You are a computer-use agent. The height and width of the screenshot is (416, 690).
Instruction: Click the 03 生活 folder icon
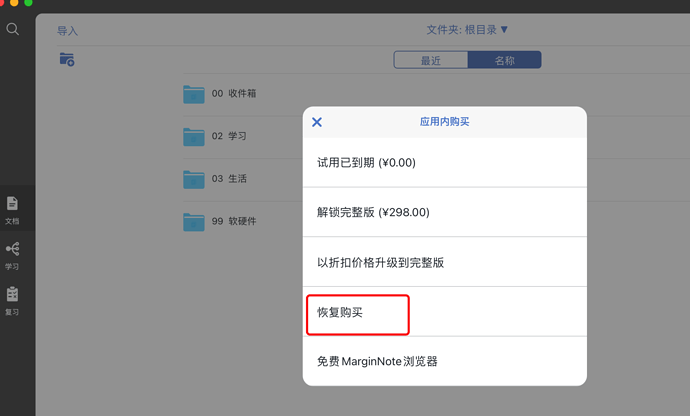point(194,180)
